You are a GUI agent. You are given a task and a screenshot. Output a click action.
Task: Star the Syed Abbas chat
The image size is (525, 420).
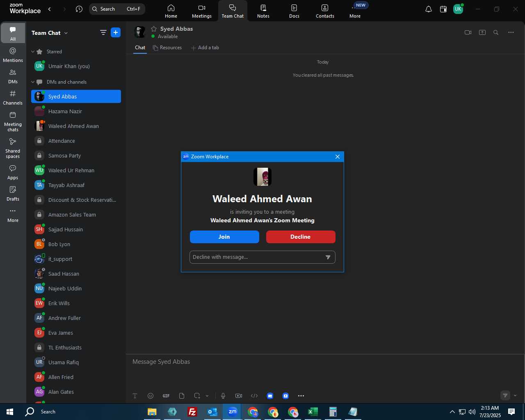(154, 29)
